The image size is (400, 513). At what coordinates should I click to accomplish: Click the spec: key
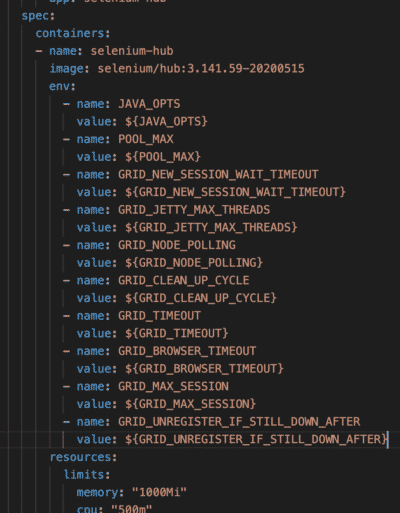[38, 16]
